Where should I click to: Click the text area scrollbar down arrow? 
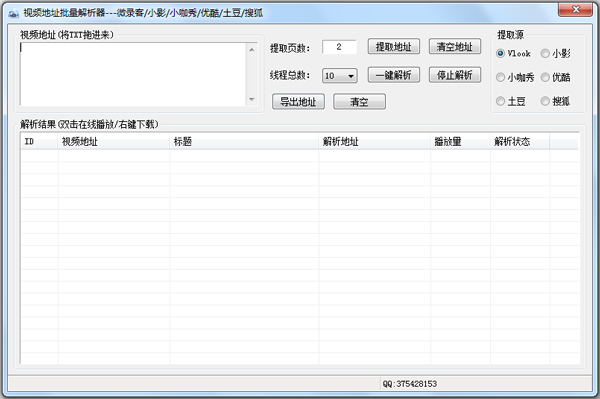coord(251,99)
